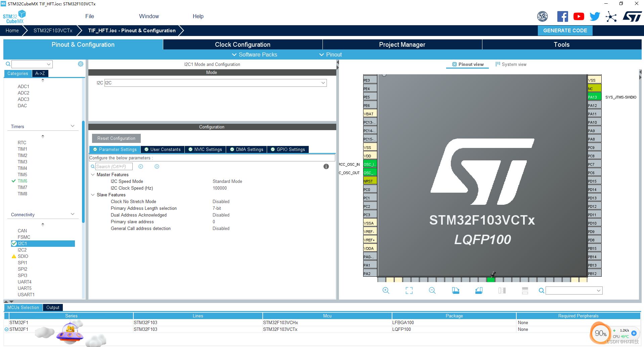
Task: Click the pin search magnifier icon
Action: [x=541, y=291]
